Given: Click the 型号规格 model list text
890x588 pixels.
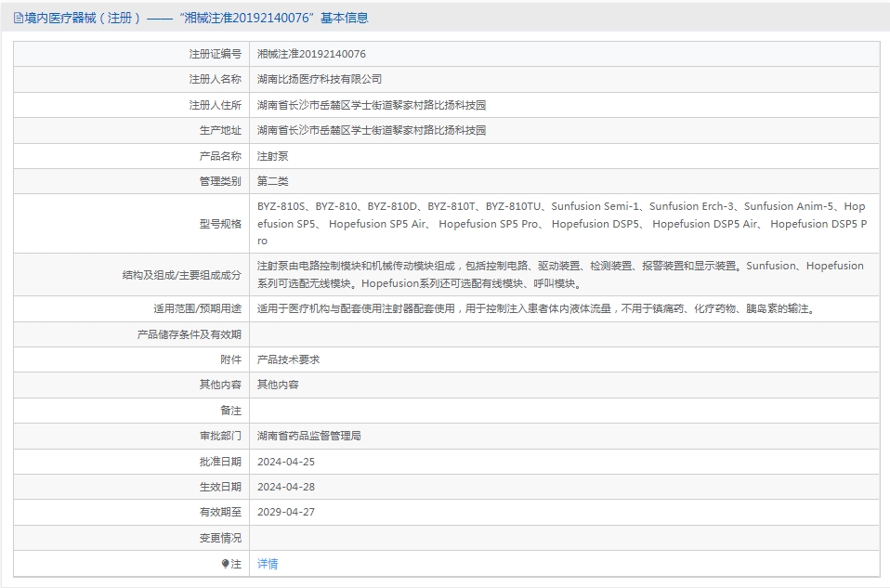Looking at the screenshot, I should [x=562, y=224].
